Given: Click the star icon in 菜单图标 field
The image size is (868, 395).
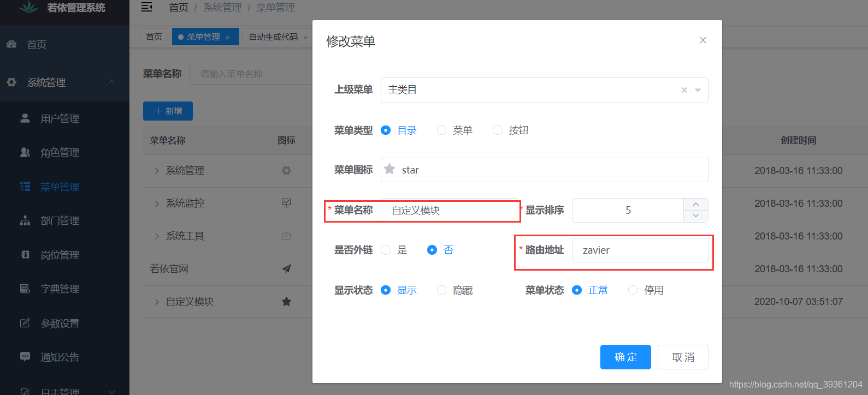Looking at the screenshot, I should pyautogui.click(x=389, y=169).
